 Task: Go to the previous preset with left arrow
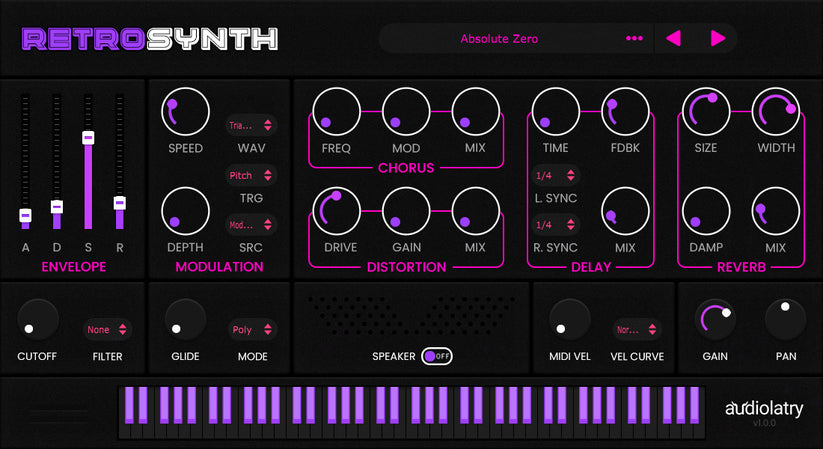click(x=673, y=38)
